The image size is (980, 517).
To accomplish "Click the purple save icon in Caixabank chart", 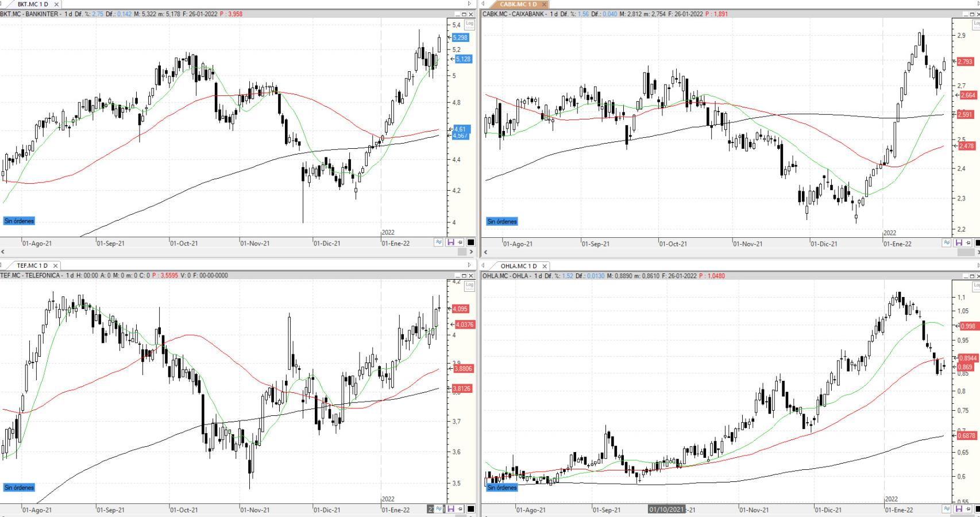I will [x=959, y=243].
